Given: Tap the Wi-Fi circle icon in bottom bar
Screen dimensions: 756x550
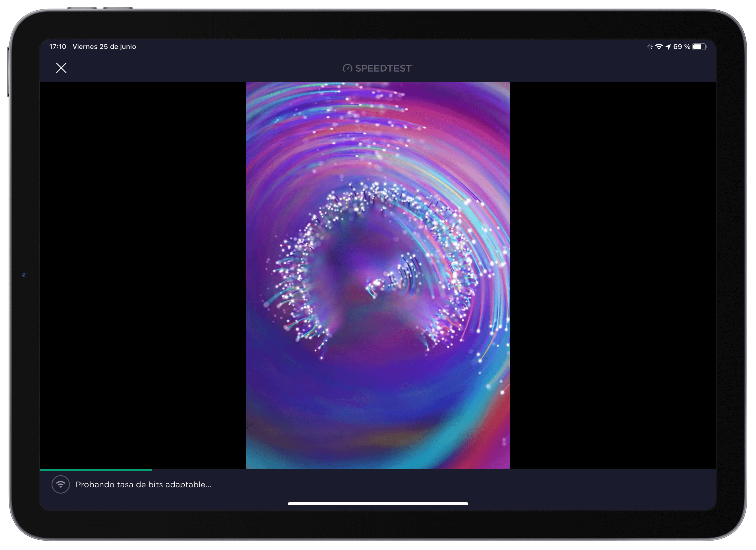Looking at the screenshot, I should 60,484.
